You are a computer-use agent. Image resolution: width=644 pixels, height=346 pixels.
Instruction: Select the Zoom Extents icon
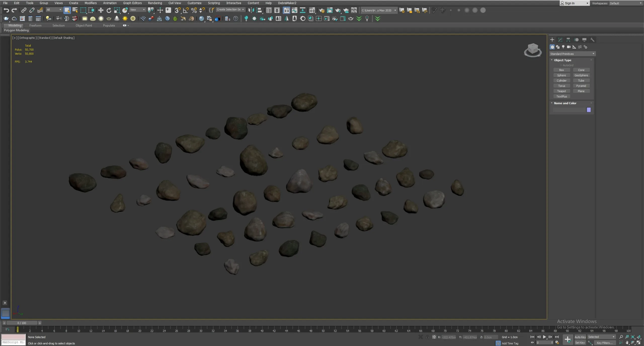pyautogui.click(x=632, y=337)
